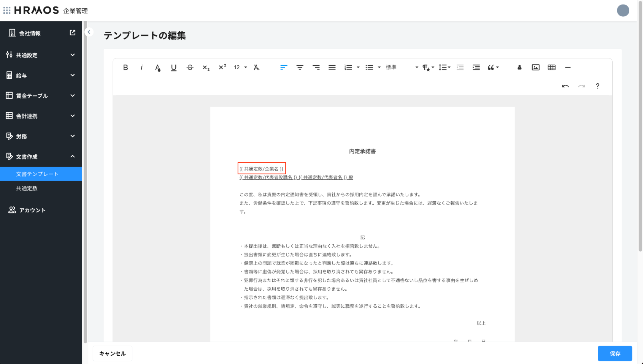The image size is (643, 364).
Task: Toggle underline formatting
Action: [x=174, y=68]
